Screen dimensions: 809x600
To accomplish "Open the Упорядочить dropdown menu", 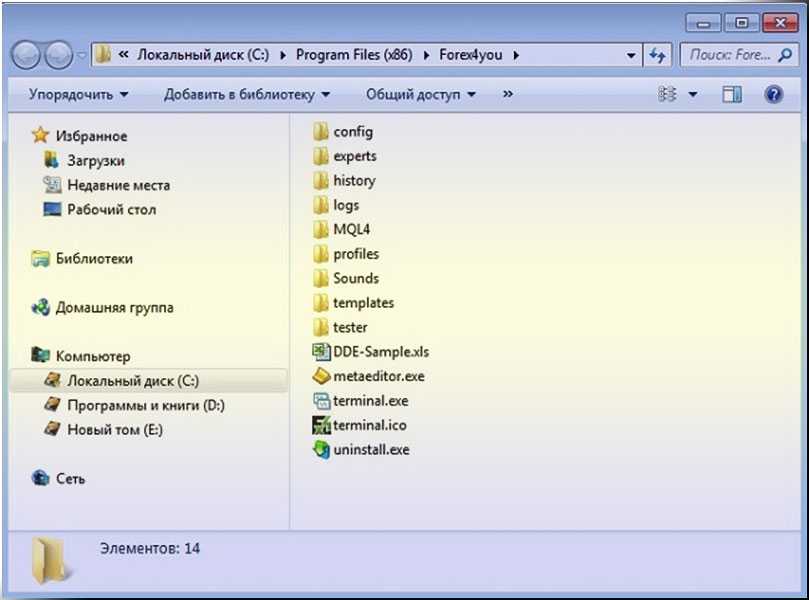I will pyautogui.click(x=78, y=94).
